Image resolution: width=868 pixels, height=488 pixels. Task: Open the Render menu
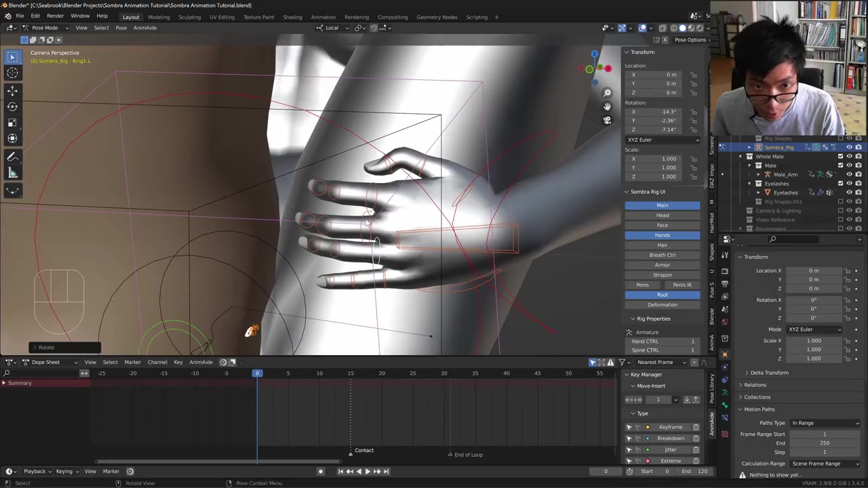click(55, 16)
